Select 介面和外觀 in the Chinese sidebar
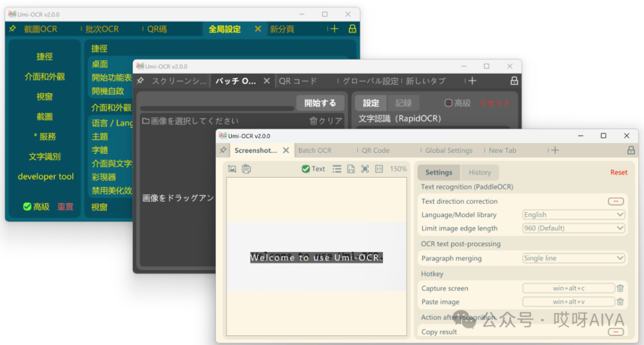The width and height of the screenshot is (644, 345). (x=45, y=76)
